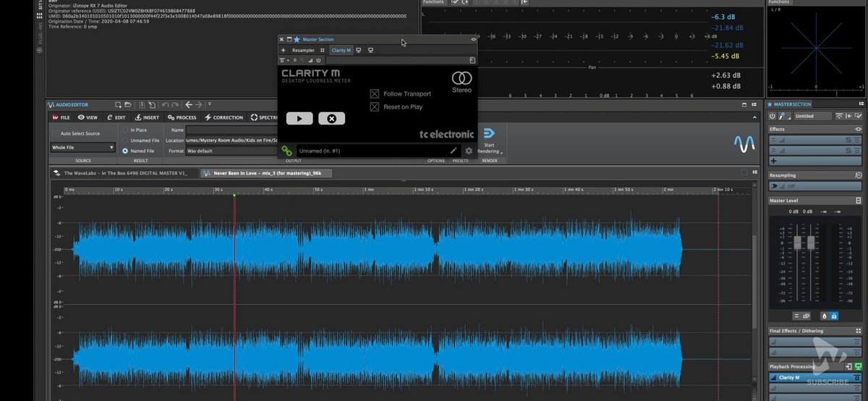Enable the Auto Select Source checkbox
The image size is (868, 401).
[56, 133]
